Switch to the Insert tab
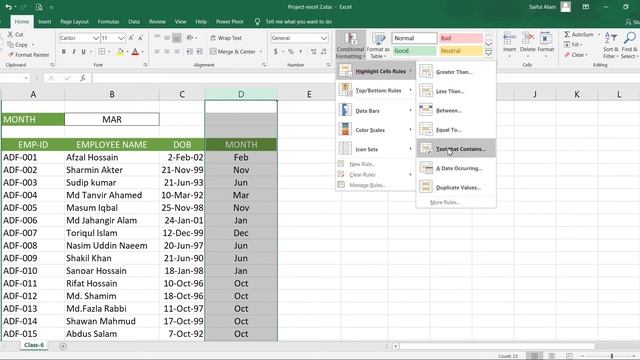 click(45, 22)
